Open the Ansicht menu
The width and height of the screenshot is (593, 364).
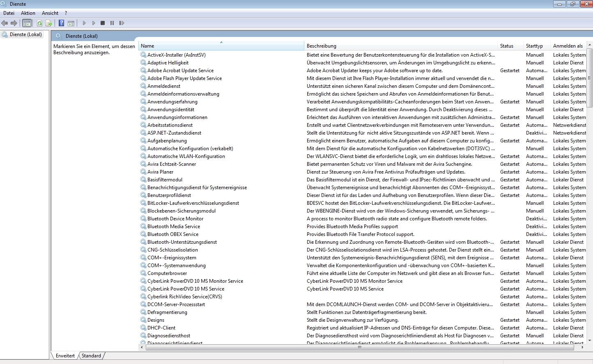point(50,13)
